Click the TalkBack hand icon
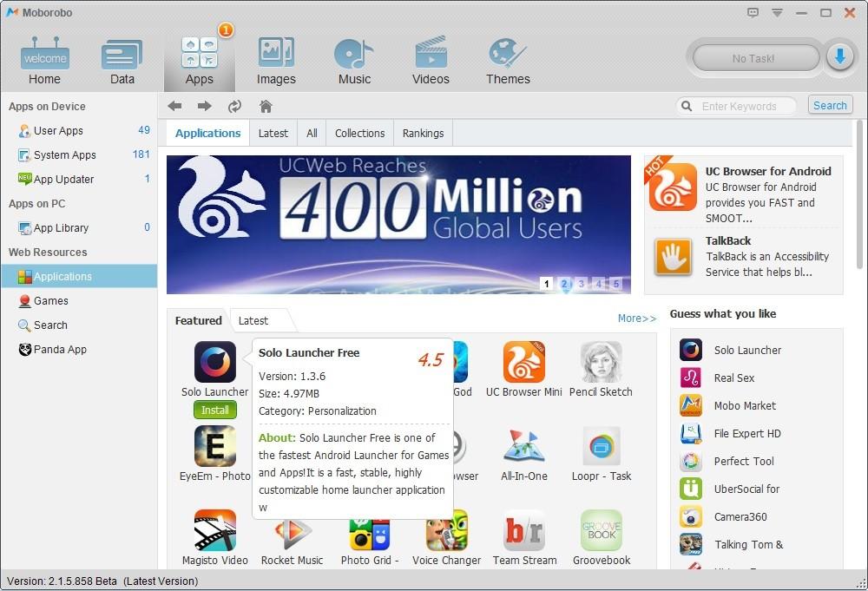The height and width of the screenshot is (591, 868). pyautogui.click(x=674, y=257)
